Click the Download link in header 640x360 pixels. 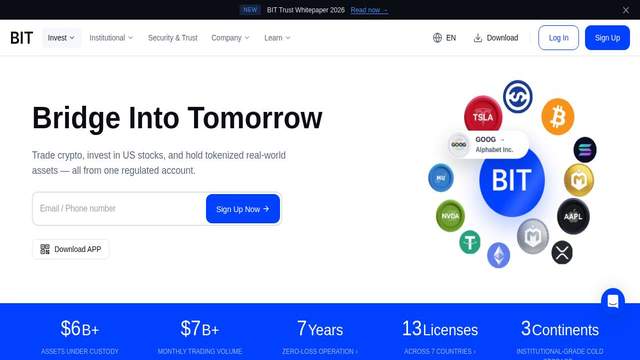click(x=496, y=38)
